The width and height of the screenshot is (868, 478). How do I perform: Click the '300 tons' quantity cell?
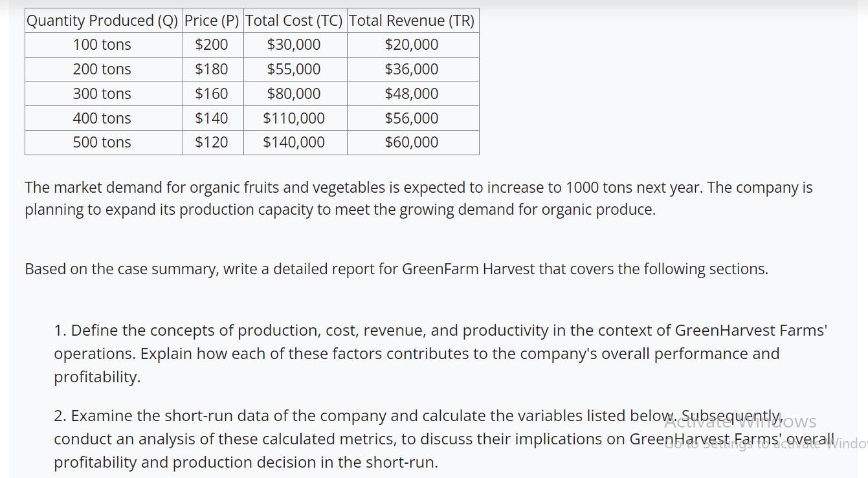click(x=102, y=94)
